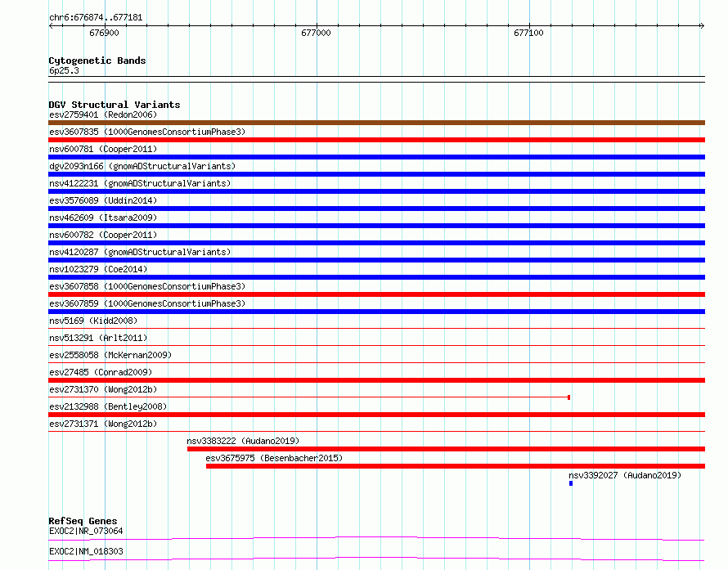Image resolution: width=728 pixels, height=570 pixels.
Task: Select esv3607859 (1000GenomesConsortiumPhase3) label
Action: click(x=147, y=303)
